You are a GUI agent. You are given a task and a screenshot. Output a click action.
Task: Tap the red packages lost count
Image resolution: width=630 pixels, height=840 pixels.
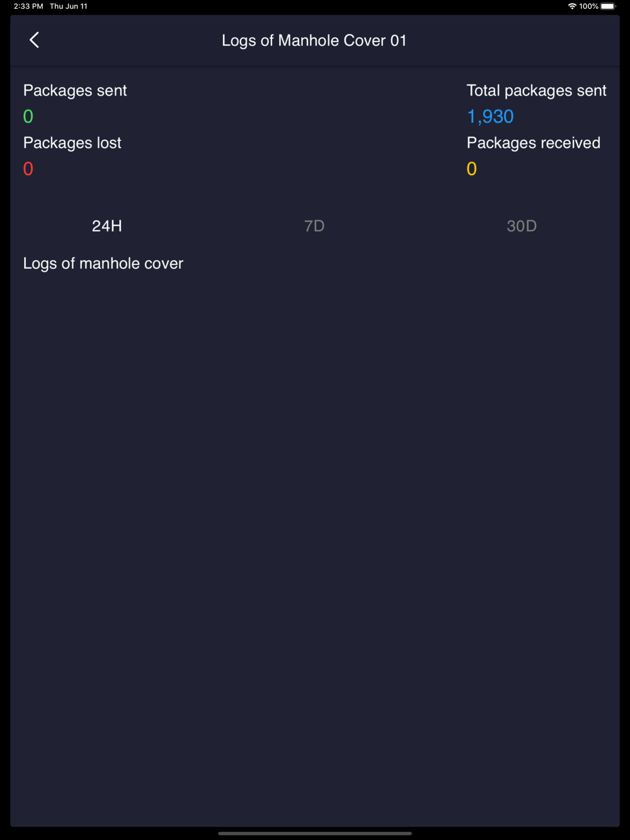pos(28,169)
